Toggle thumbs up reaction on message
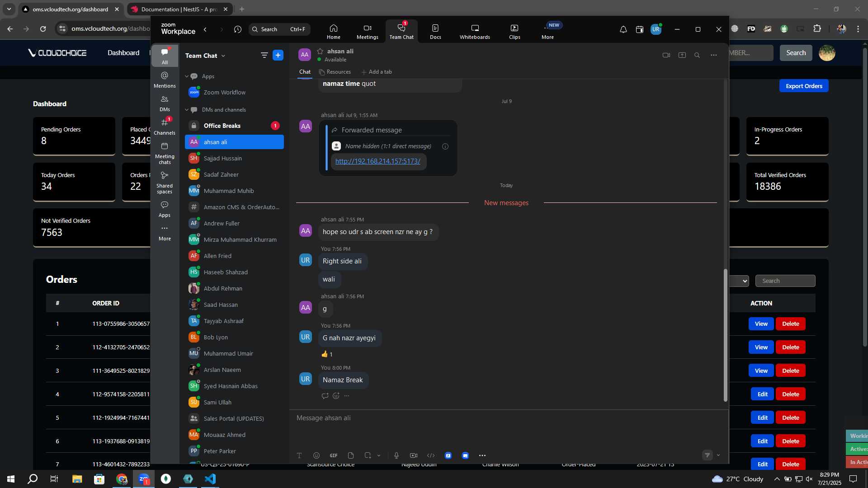 [327, 354]
